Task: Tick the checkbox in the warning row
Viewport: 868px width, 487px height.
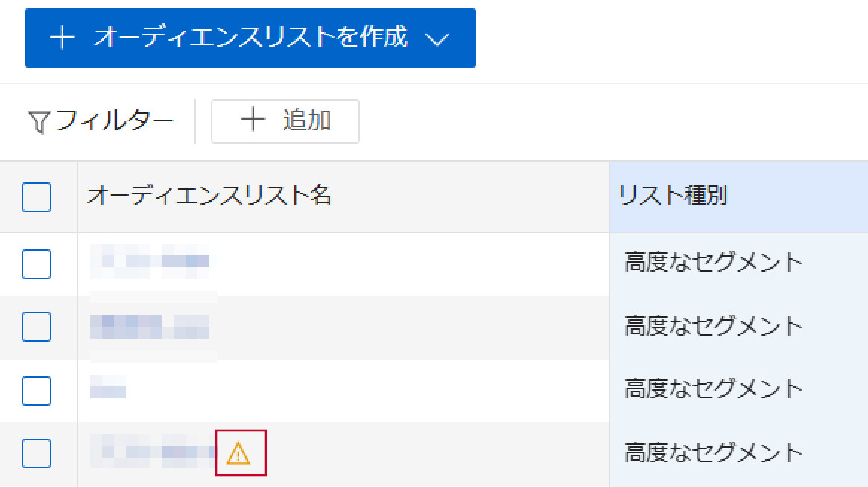Action: point(37,453)
